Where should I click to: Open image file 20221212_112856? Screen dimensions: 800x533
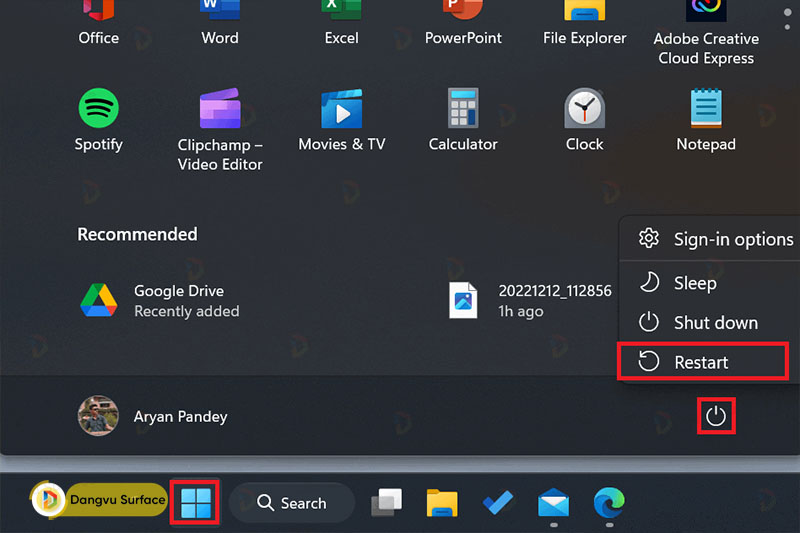pyautogui.click(x=530, y=300)
